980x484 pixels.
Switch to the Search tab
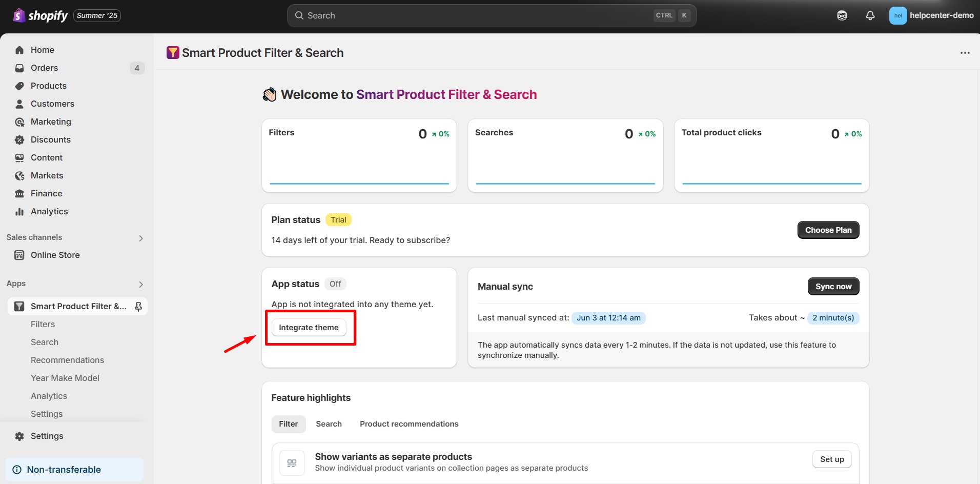(x=329, y=423)
